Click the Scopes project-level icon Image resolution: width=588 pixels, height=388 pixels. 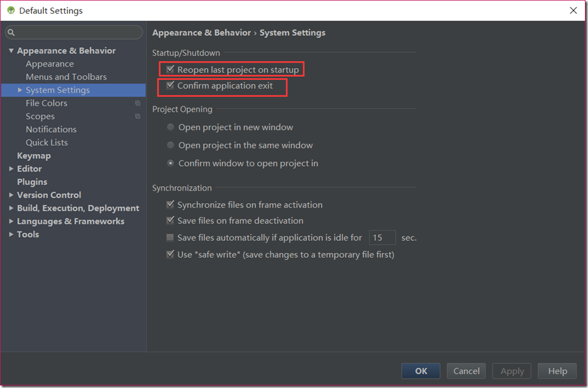pos(138,116)
